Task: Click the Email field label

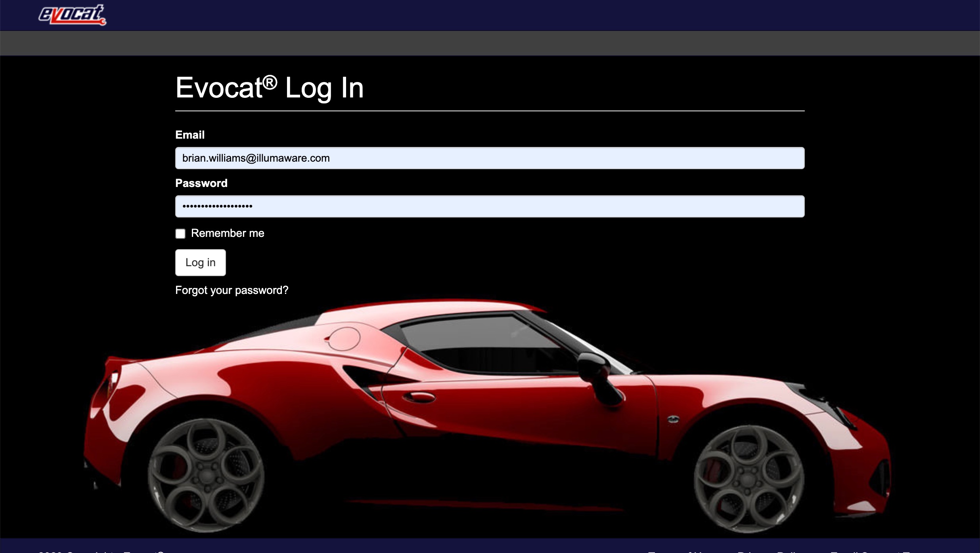Action: (190, 135)
